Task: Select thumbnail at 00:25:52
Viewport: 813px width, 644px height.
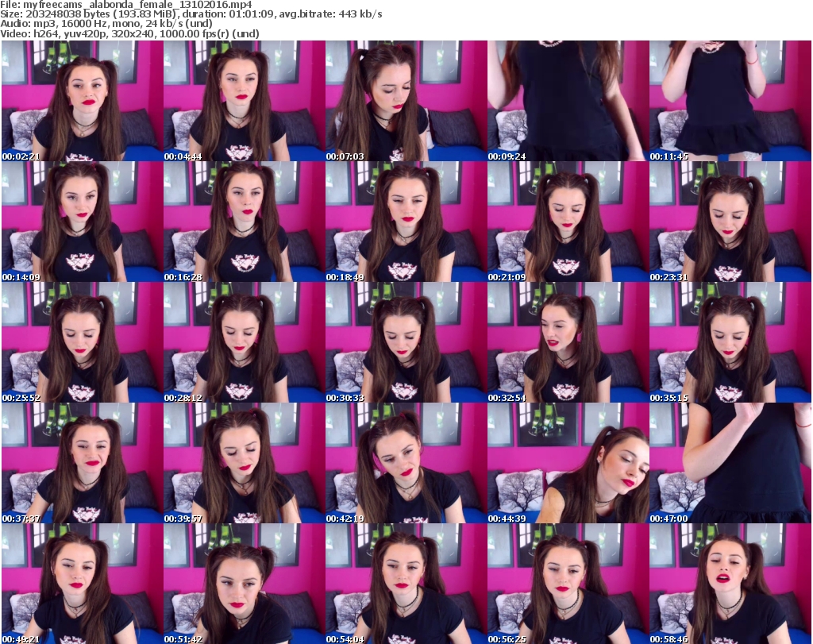Action: point(83,342)
